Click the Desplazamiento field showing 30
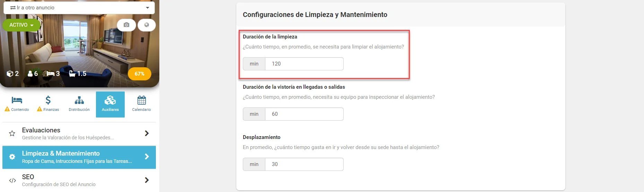 tap(304, 164)
